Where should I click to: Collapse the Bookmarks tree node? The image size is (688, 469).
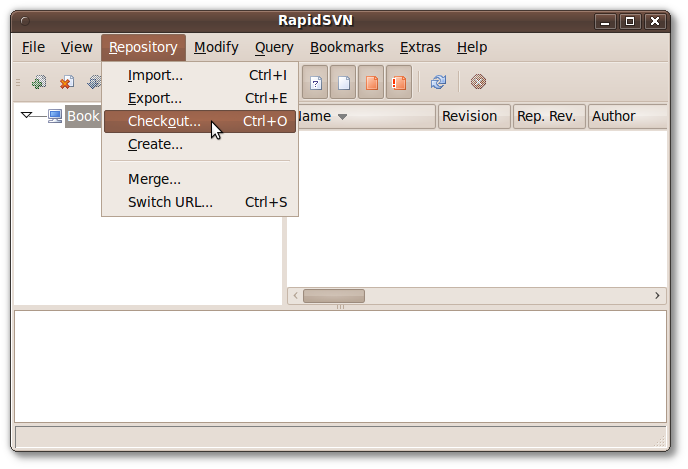26,115
